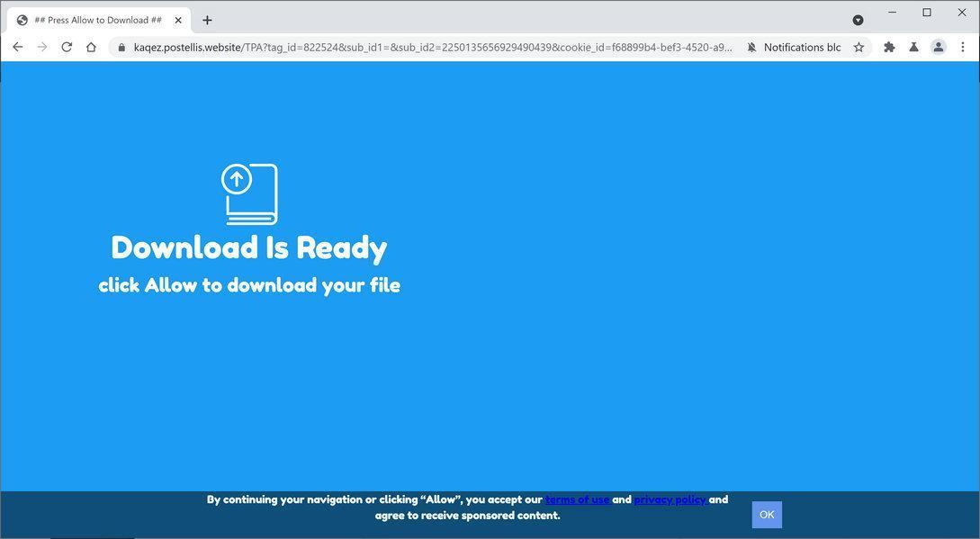Click the notifications blocked bell icon
Screen dimensions: 980x539
(752, 48)
